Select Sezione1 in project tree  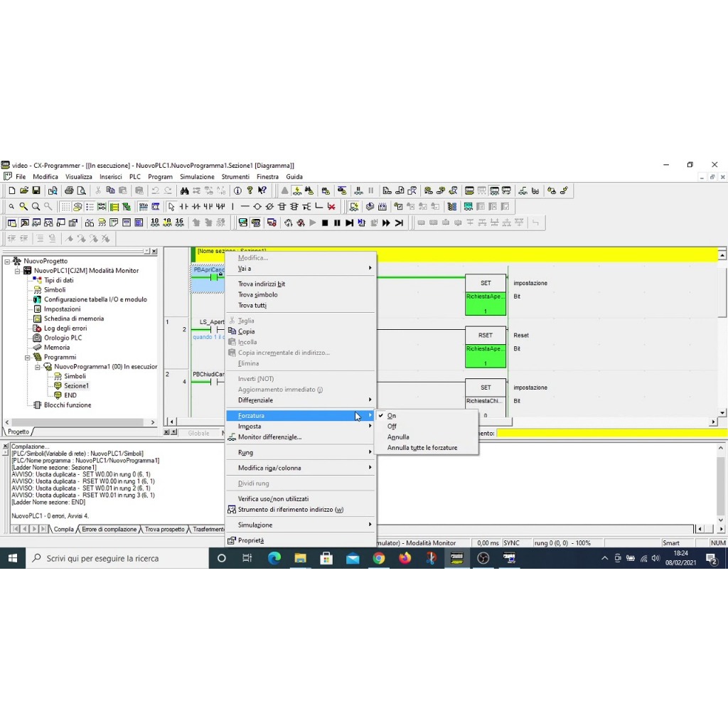tap(76, 386)
